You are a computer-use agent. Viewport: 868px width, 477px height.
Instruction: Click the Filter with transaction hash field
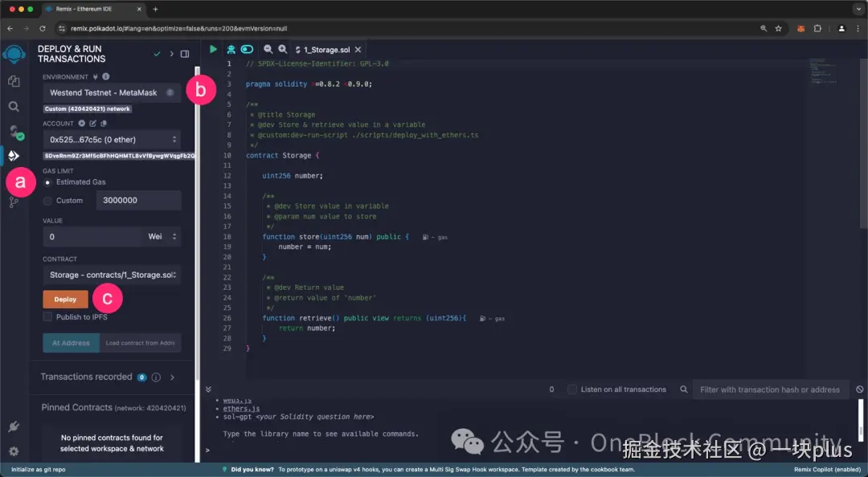tap(769, 389)
